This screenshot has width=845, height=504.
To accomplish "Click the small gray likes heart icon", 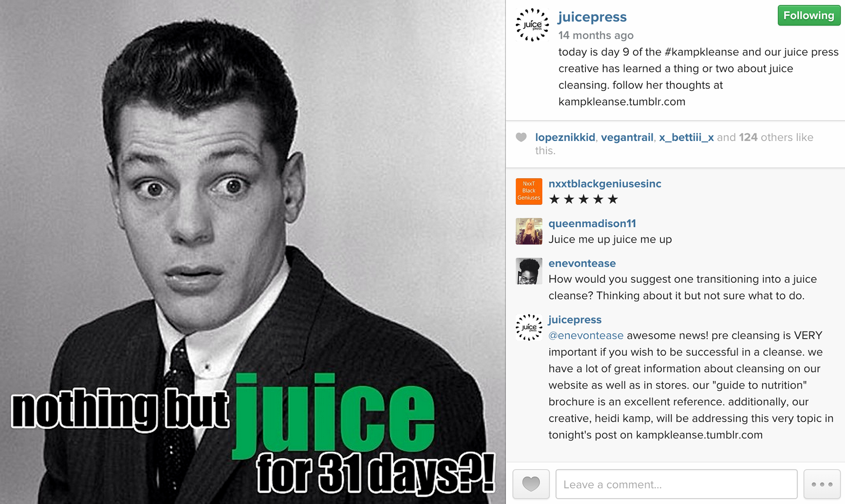I will 521,137.
